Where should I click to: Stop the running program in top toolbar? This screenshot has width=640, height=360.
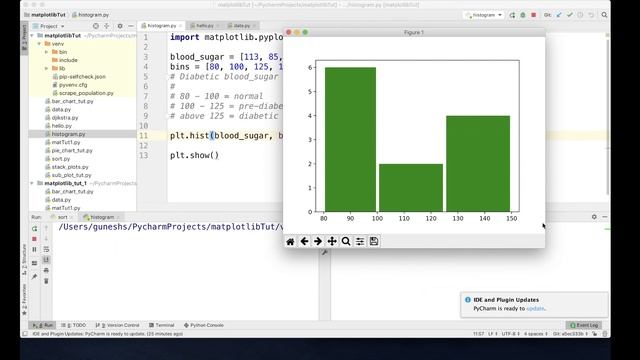click(533, 15)
